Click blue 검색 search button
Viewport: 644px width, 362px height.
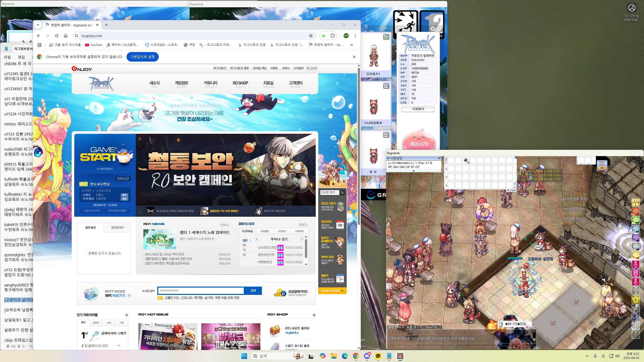[x=253, y=291]
